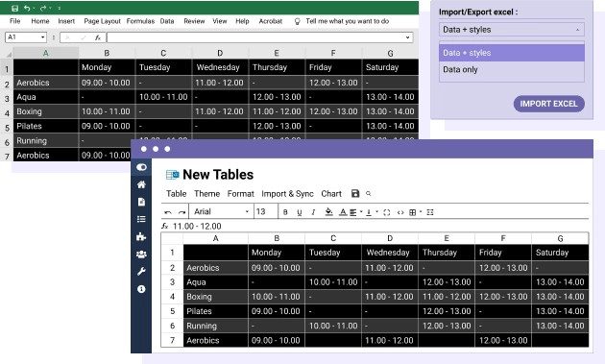Image resolution: width=605 pixels, height=364 pixels.
Task: Open the wrench tools icon in sidebar
Action: click(x=141, y=272)
